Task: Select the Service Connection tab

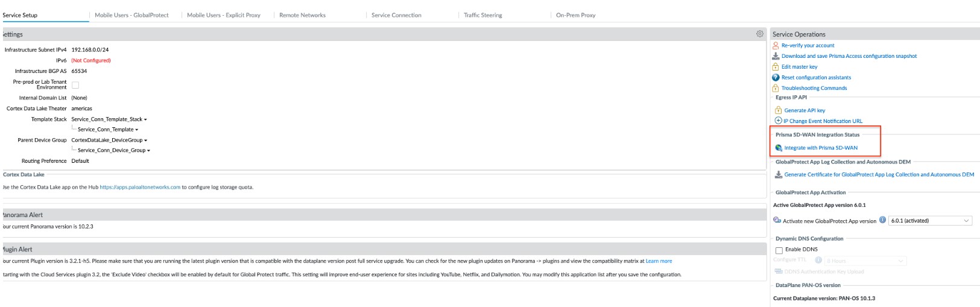Action: coord(396,15)
